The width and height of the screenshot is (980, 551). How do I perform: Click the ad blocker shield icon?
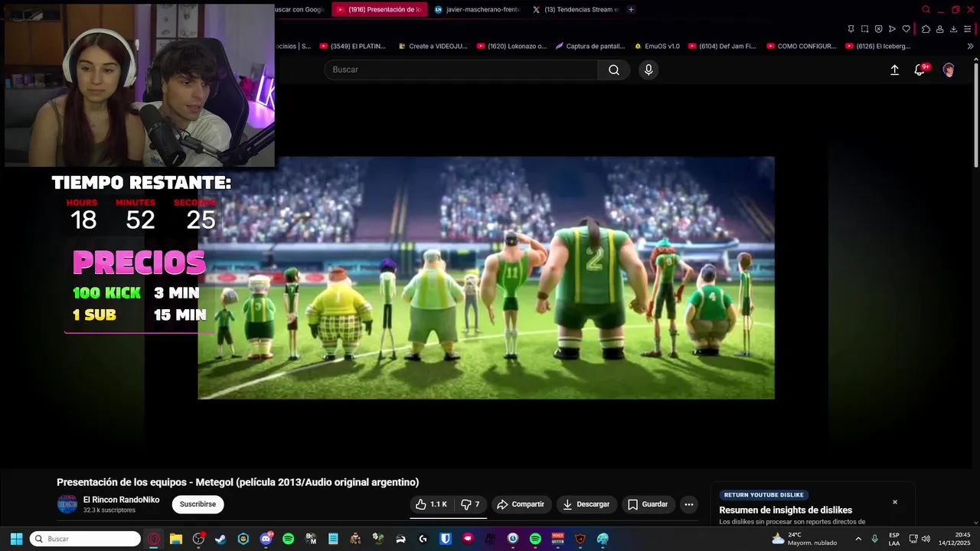(x=878, y=29)
